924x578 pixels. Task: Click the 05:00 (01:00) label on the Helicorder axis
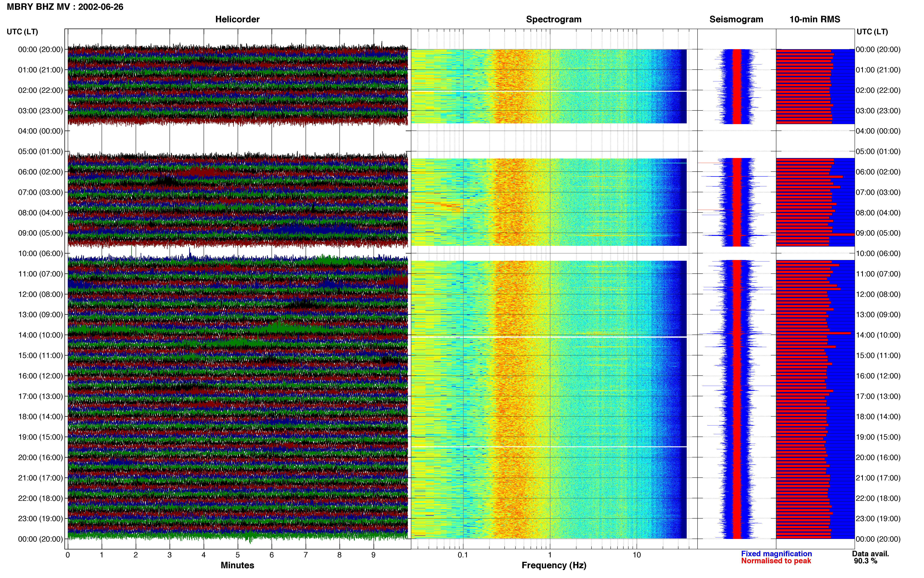click(41, 151)
